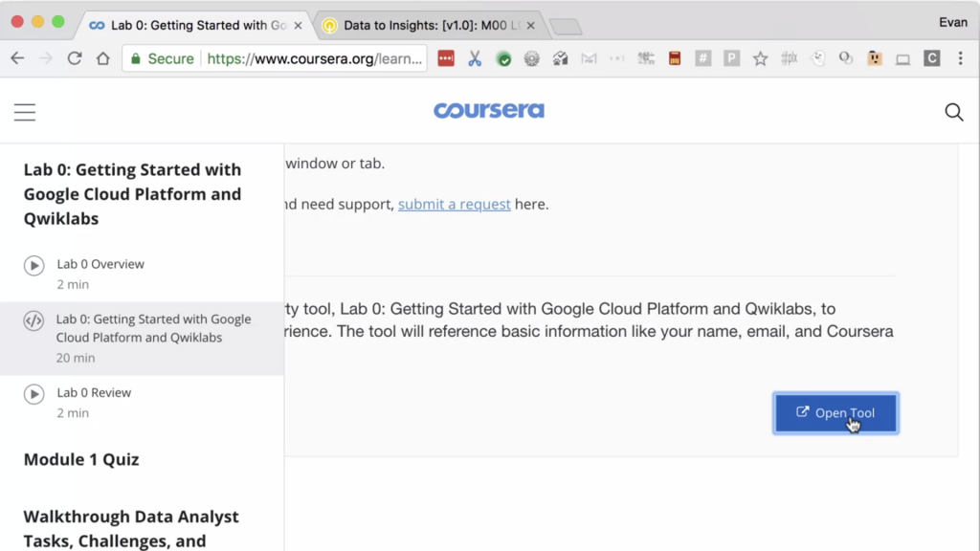Follow the submit a request link

point(454,204)
